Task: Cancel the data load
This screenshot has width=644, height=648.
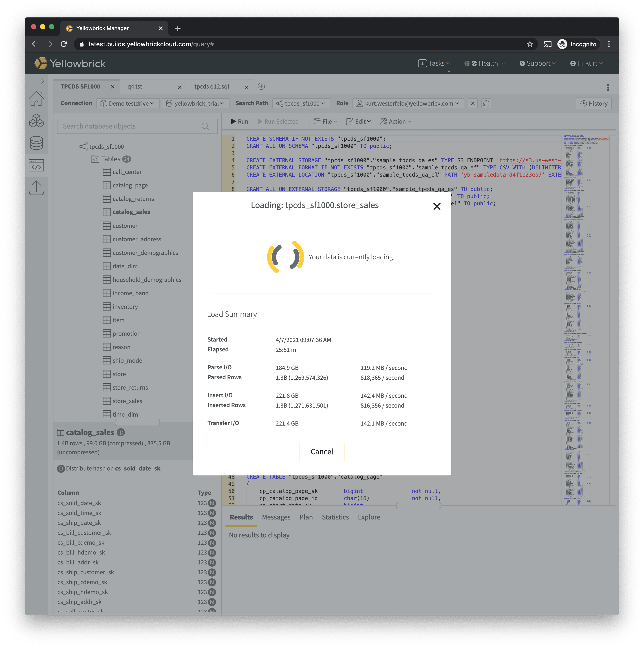Action: (322, 451)
